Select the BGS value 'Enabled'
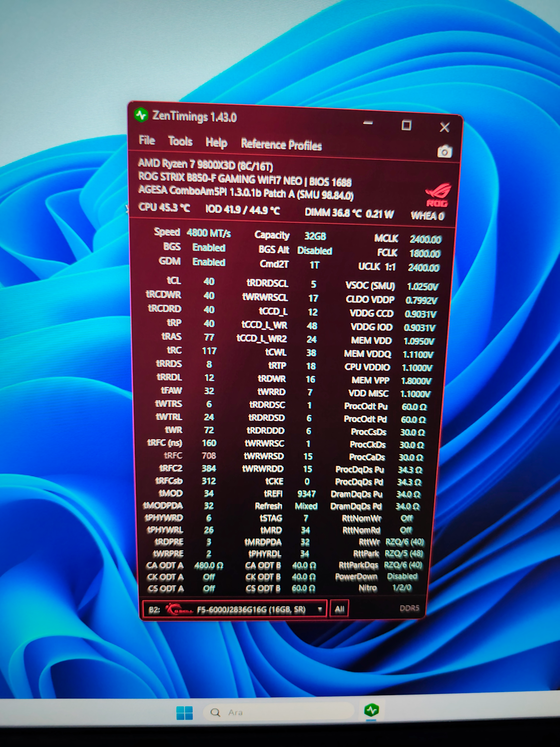Viewport: 560px width, 747px height. (x=209, y=248)
